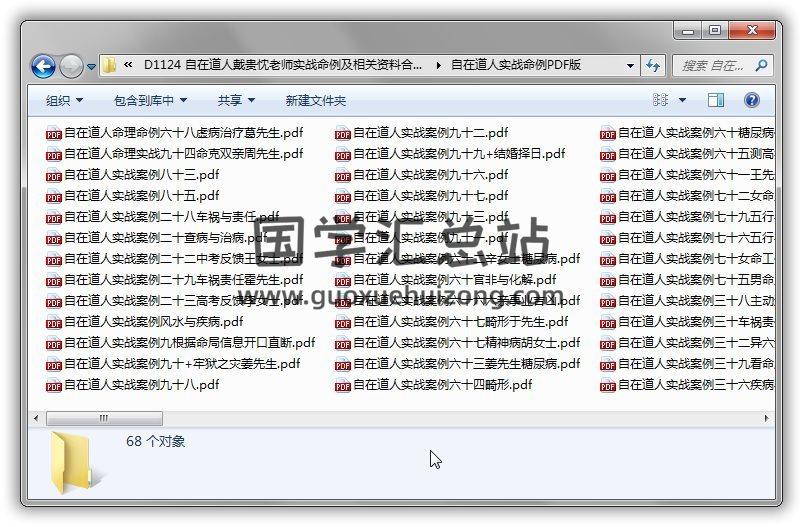Click PDF icon of 九十九+结婚择日 file
Screen dimensions: 803x527
tap(343, 155)
